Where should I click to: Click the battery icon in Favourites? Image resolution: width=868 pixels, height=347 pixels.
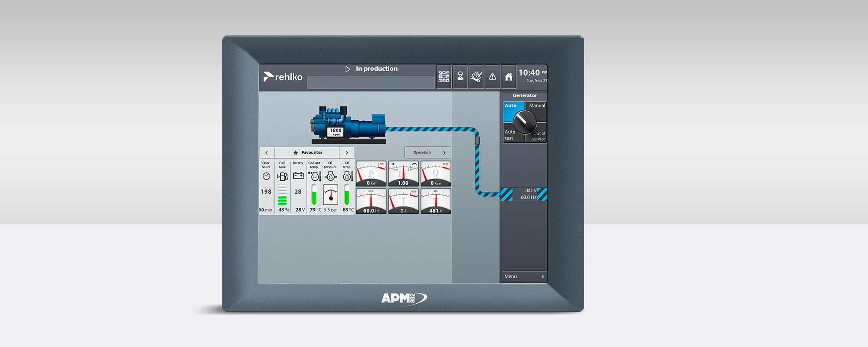pyautogui.click(x=298, y=176)
